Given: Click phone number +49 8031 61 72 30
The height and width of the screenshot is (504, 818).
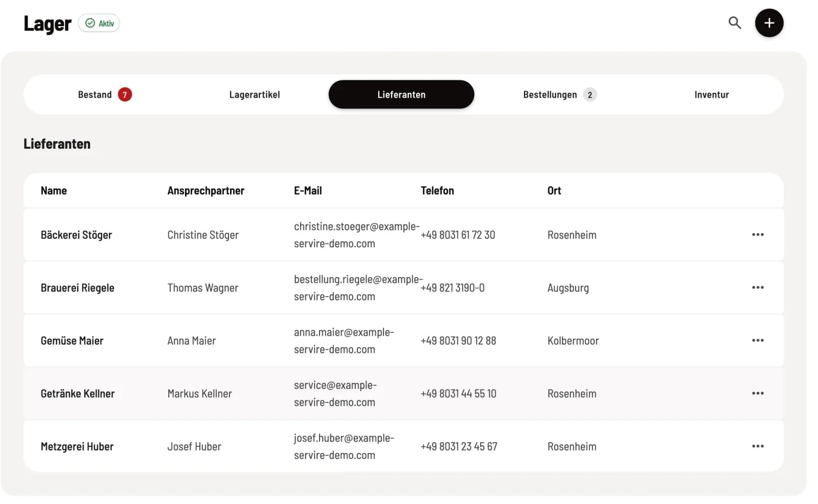Looking at the screenshot, I should [x=458, y=235].
